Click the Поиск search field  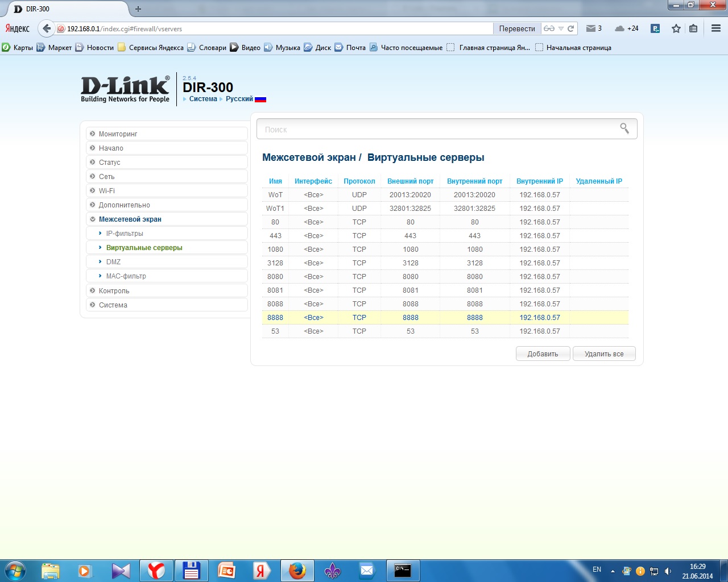438,130
